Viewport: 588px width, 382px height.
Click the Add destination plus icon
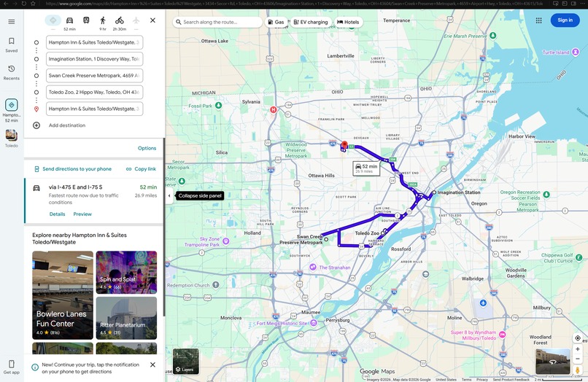tap(36, 125)
